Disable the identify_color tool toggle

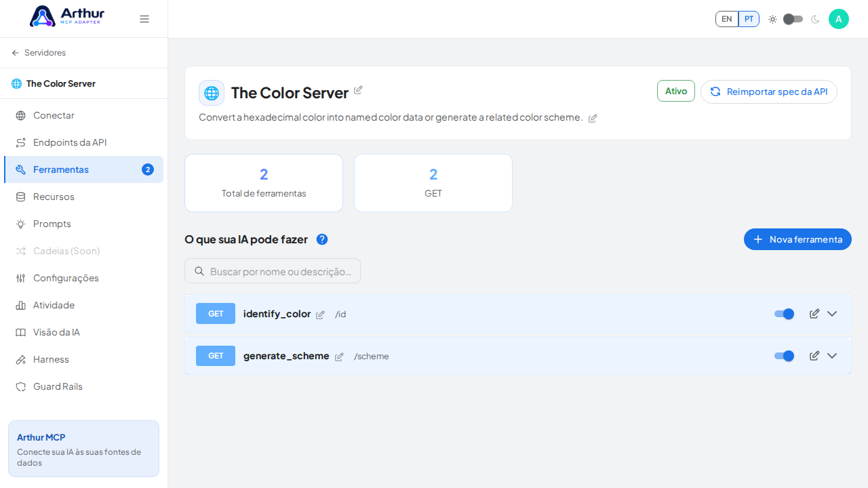[784, 314]
